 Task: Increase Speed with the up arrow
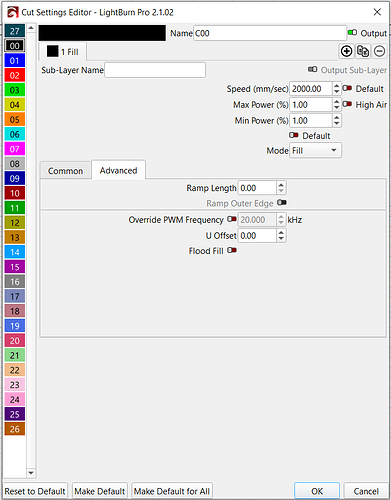[x=337, y=86]
